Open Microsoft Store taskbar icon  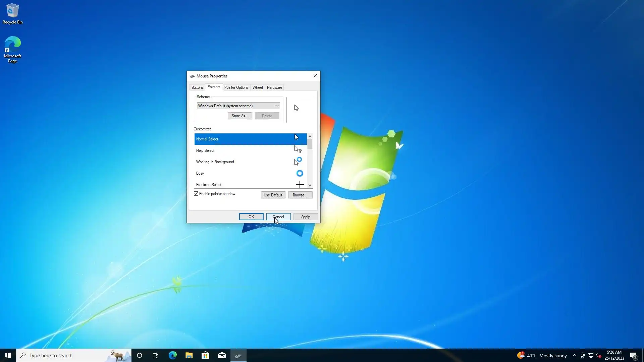point(205,355)
